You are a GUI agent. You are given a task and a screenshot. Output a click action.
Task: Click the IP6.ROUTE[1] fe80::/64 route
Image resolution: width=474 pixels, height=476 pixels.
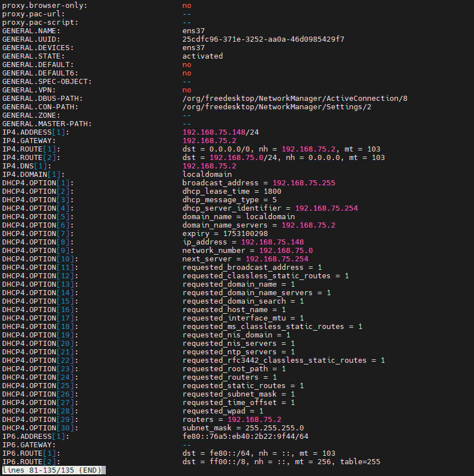(x=258, y=453)
